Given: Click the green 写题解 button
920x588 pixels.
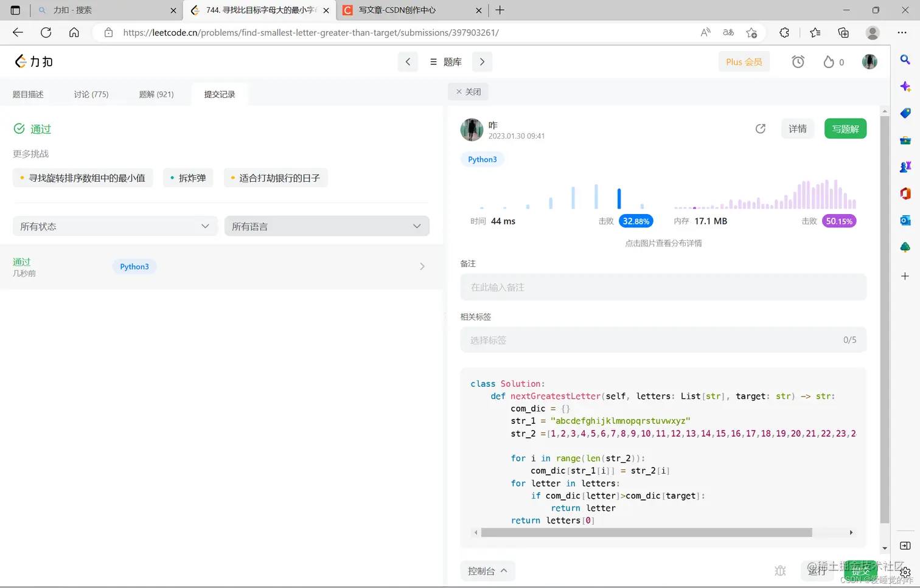Looking at the screenshot, I should pos(845,129).
